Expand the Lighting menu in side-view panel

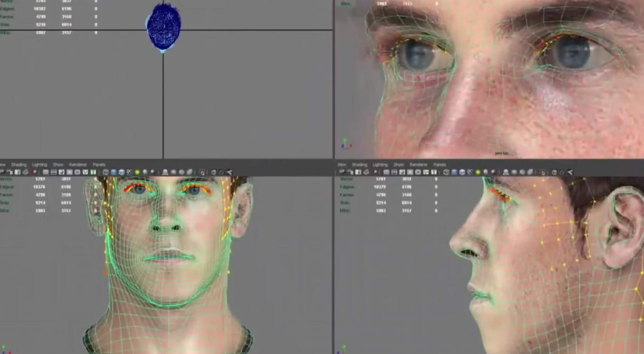pos(380,165)
